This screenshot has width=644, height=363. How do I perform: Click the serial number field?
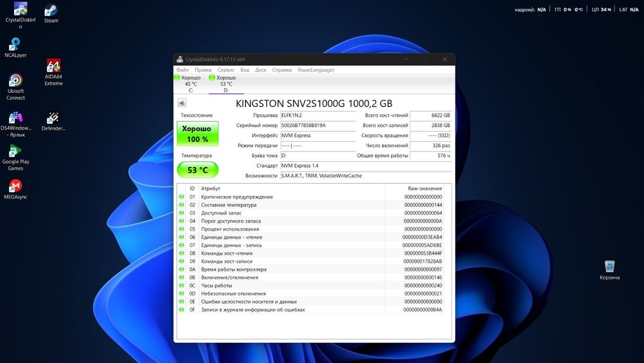[318, 125]
